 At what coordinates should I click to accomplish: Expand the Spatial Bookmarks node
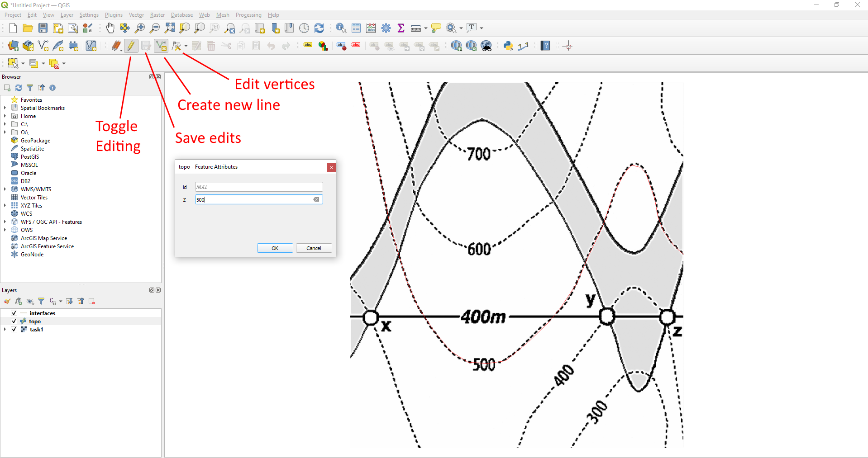click(x=5, y=108)
